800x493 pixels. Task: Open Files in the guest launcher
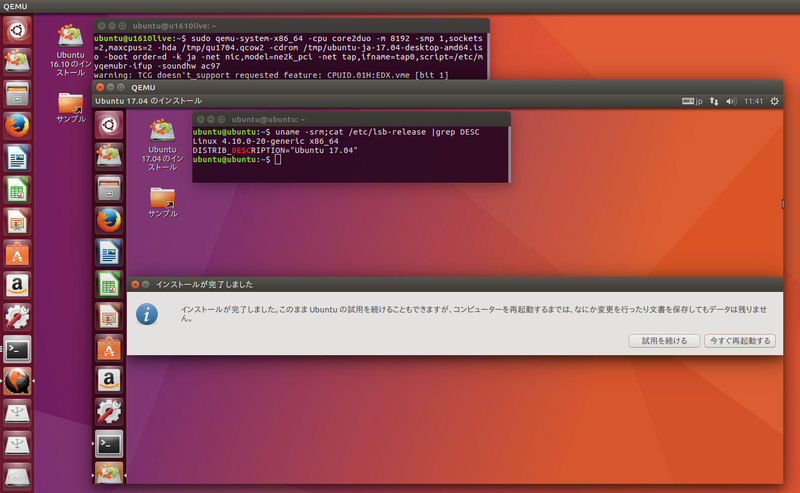click(x=109, y=189)
